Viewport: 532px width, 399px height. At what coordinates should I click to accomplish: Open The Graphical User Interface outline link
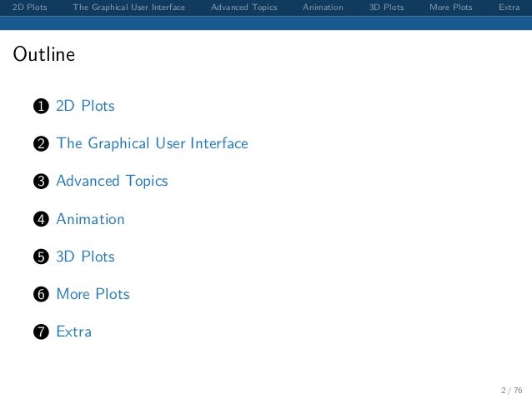pyautogui.click(x=152, y=143)
